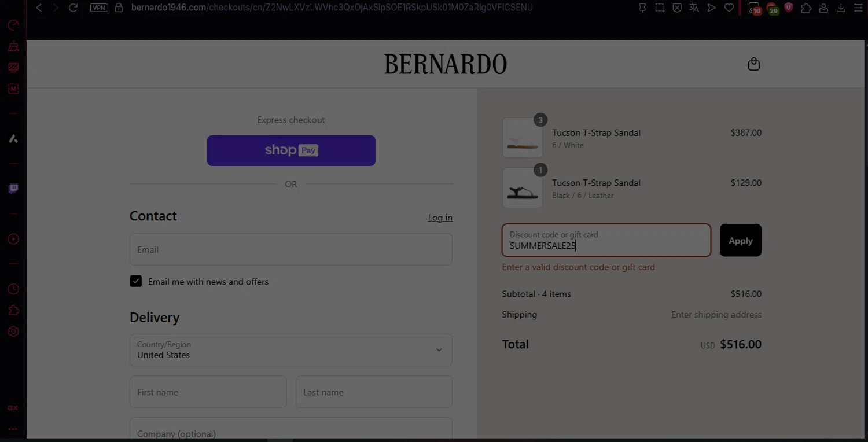Click the 'Express checkout' label
The width and height of the screenshot is (868, 442).
tap(291, 120)
